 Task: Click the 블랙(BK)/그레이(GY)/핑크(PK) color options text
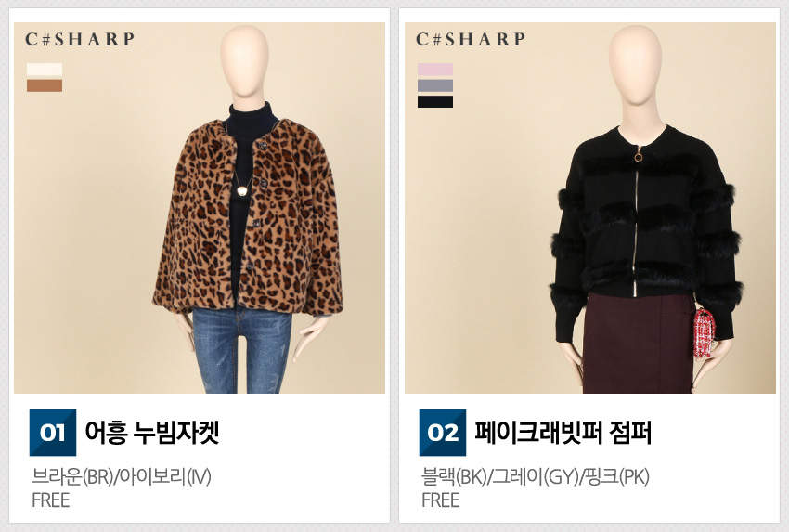point(536,476)
